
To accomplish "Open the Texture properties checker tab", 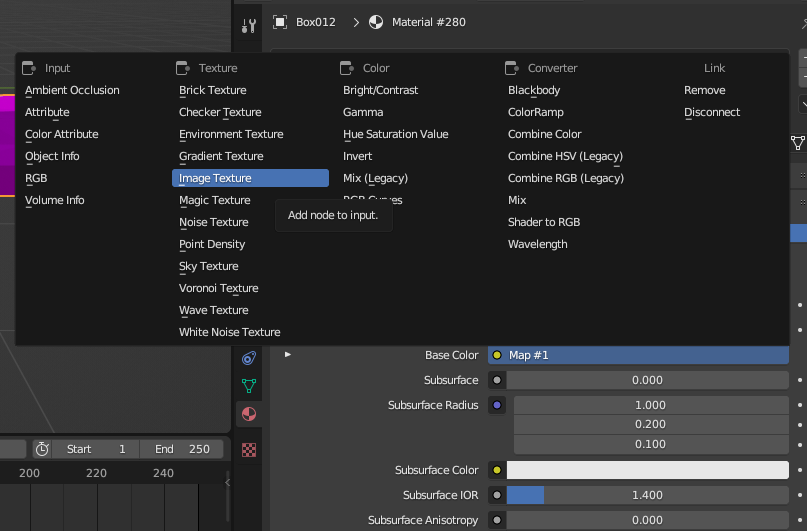I will pos(249,450).
